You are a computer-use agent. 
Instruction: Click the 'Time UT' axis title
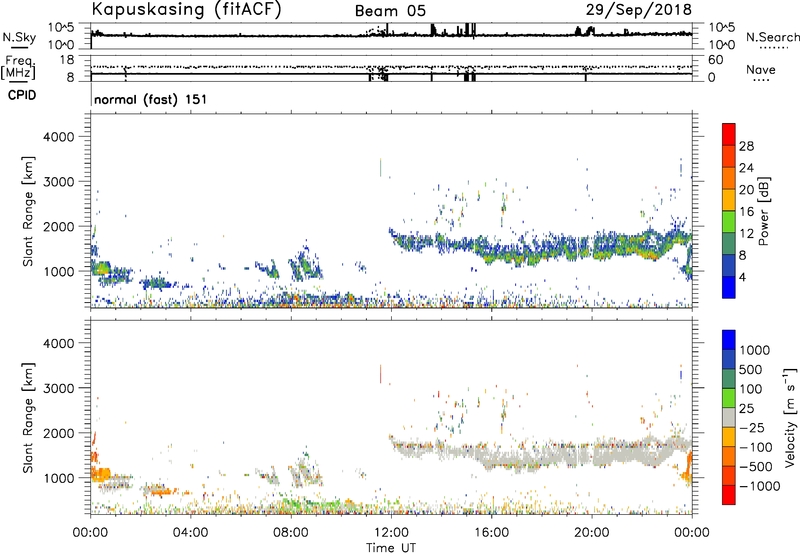click(x=391, y=548)
